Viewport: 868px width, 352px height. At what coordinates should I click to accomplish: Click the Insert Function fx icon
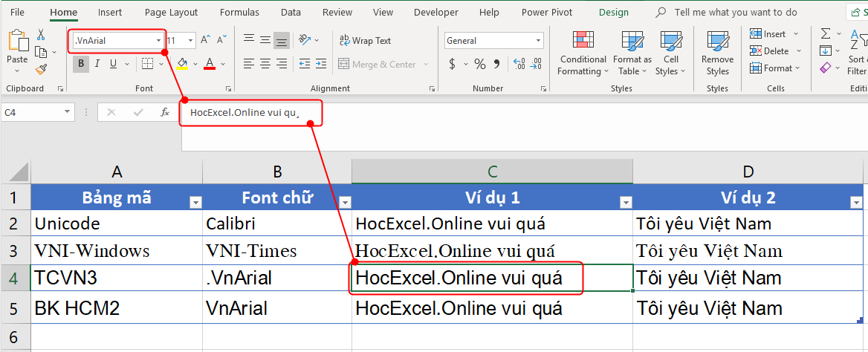(165, 112)
